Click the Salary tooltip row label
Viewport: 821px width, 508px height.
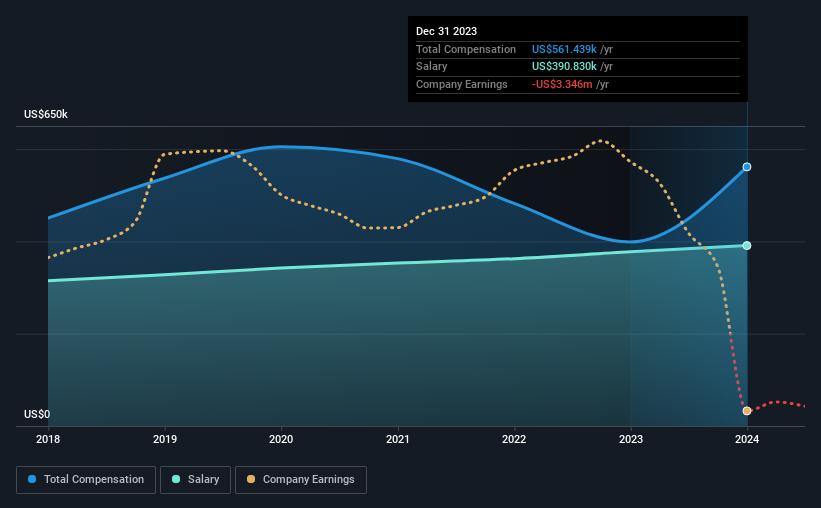(431, 67)
